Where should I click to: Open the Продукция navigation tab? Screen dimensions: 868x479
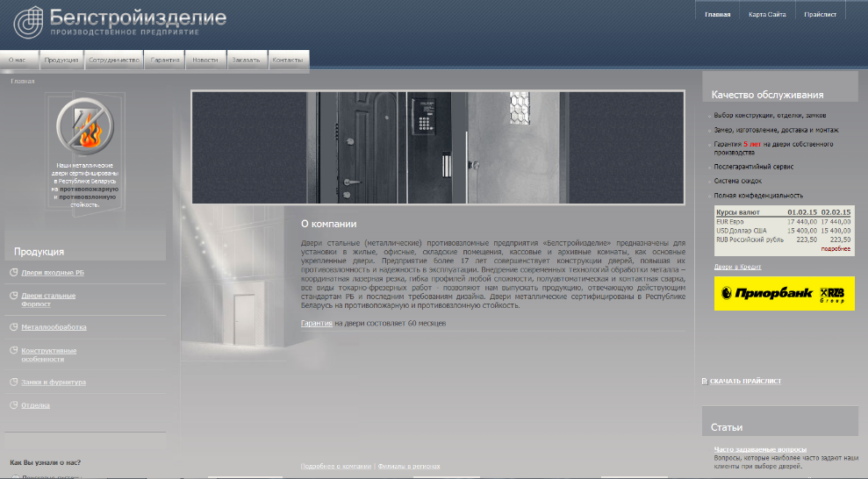(61, 60)
